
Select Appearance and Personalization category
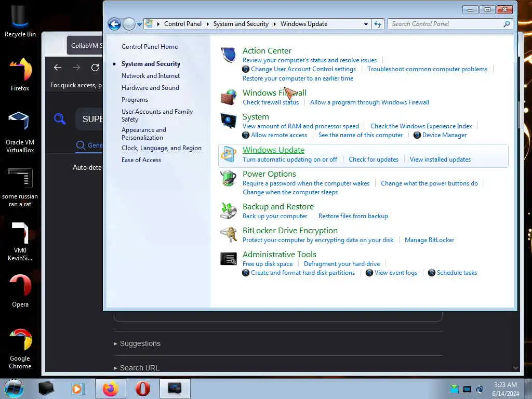pos(144,134)
